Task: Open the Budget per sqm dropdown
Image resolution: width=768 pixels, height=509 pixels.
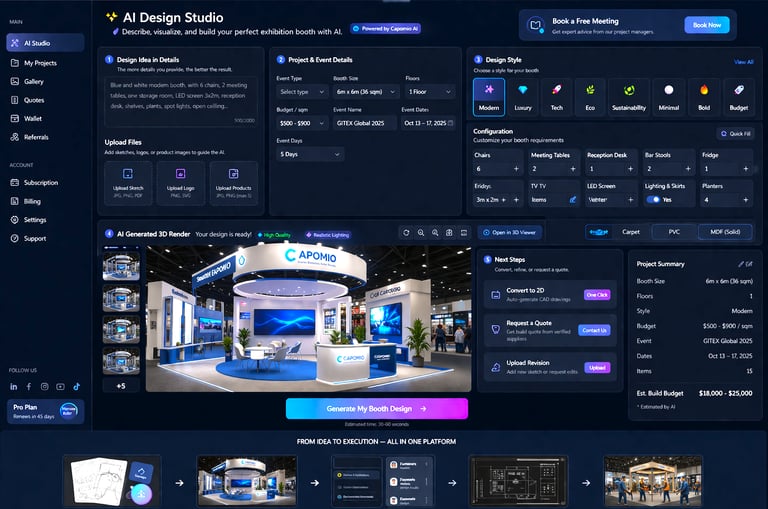Action: click(x=302, y=123)
